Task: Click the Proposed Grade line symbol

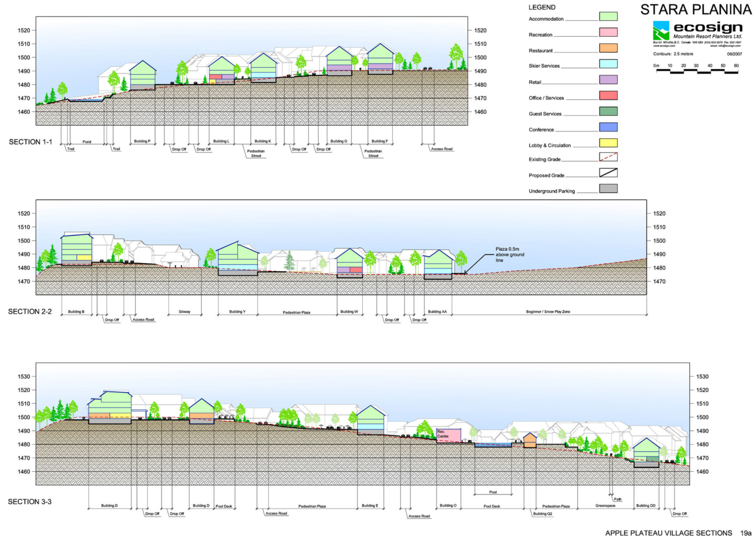Action: [608, 172]
